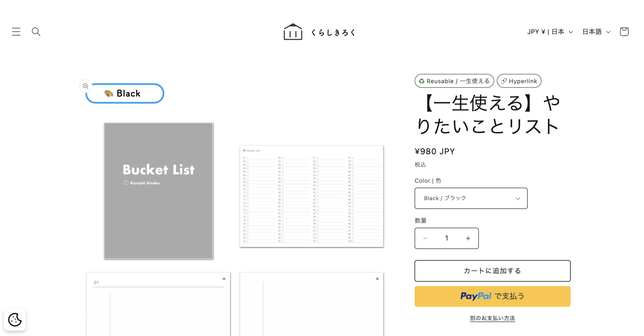Open the JPY ¥ | 日本 currency selector
The height and width of the screenshot is (336, 644).
[x=550, y=32]
